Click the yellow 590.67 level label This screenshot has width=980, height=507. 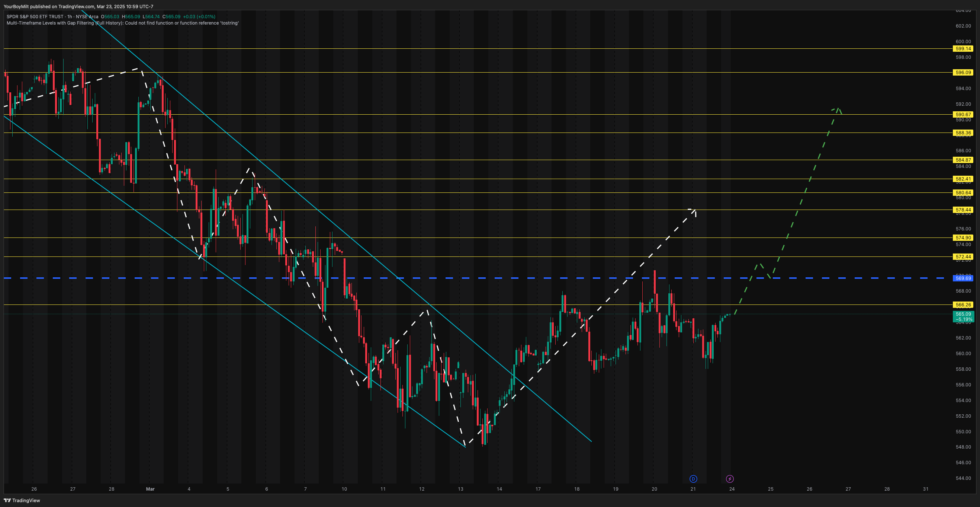coord(963,115)
